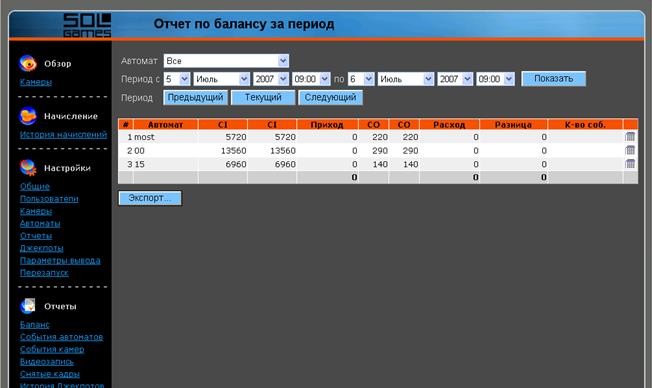The width and height of the screenshot is (652, 388).
Task: Click the Следующий period button
Action: coord(331,97)
